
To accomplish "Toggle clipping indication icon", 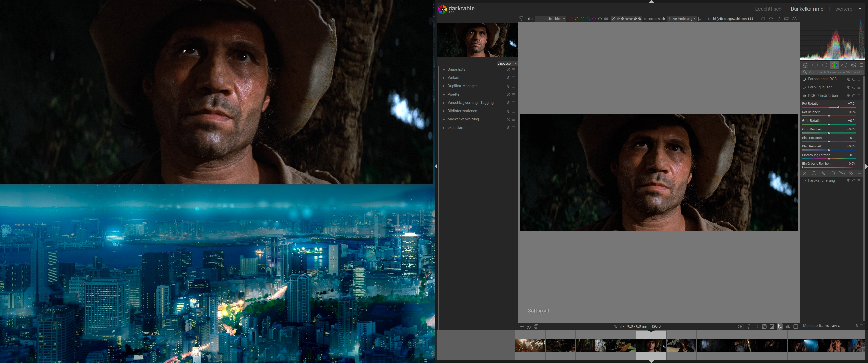I will [772, 327].
